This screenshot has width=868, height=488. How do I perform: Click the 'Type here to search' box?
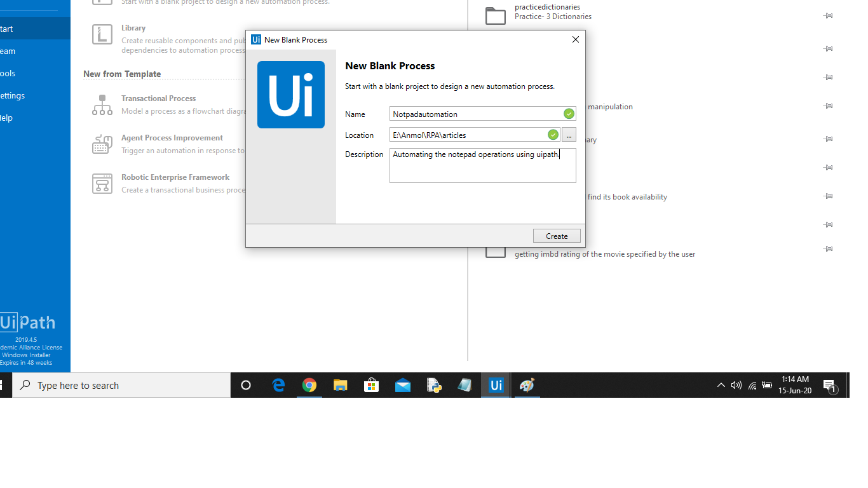[122, 385]
